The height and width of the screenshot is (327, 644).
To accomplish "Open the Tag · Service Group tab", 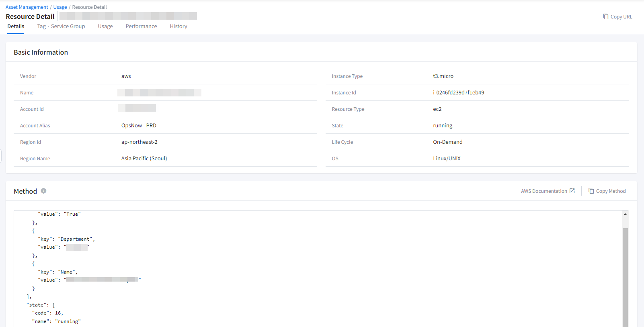I will (x=61, y=27).
